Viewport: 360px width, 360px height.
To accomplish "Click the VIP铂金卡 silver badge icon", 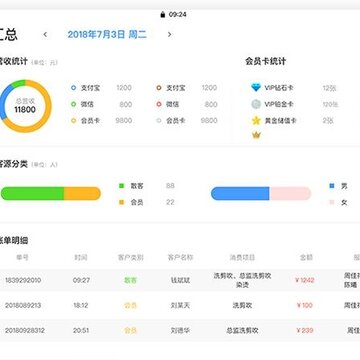I will coord(256,104).
